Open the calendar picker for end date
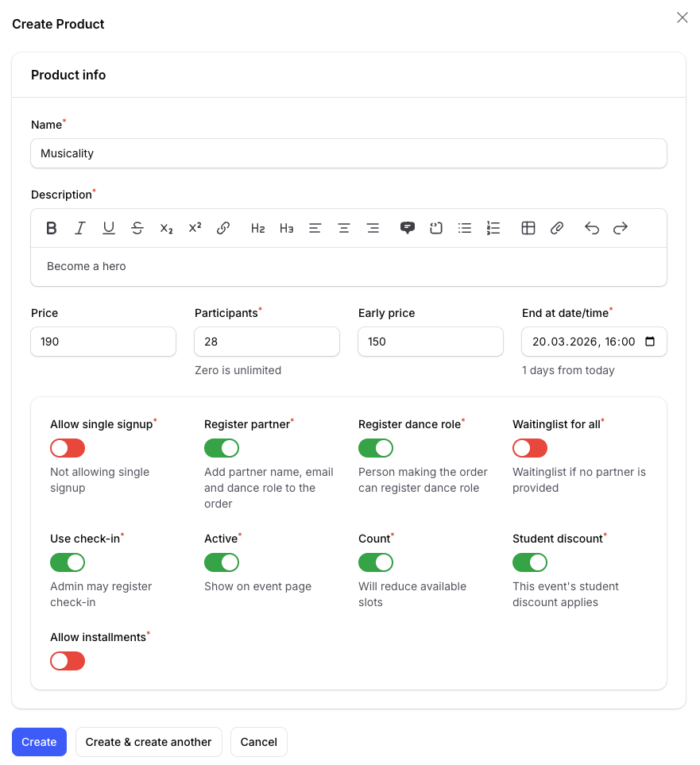Screen dimensions: 700x765 [650, 342]
